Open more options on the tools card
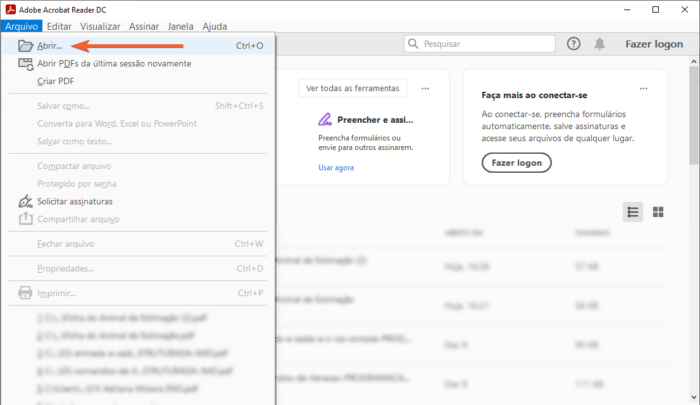The image size is (700, 405). pyautogui.click(x=425, y=88)
